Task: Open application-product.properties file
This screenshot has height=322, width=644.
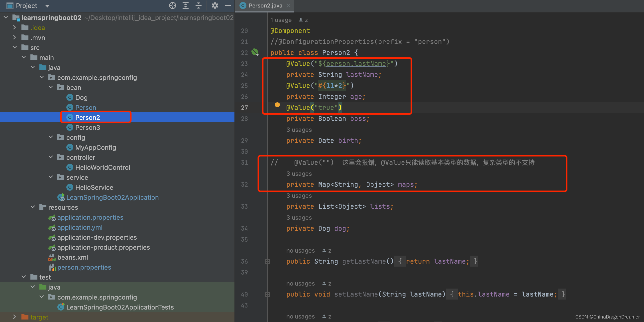Action: pyautogui.click(x=104, y=247)
